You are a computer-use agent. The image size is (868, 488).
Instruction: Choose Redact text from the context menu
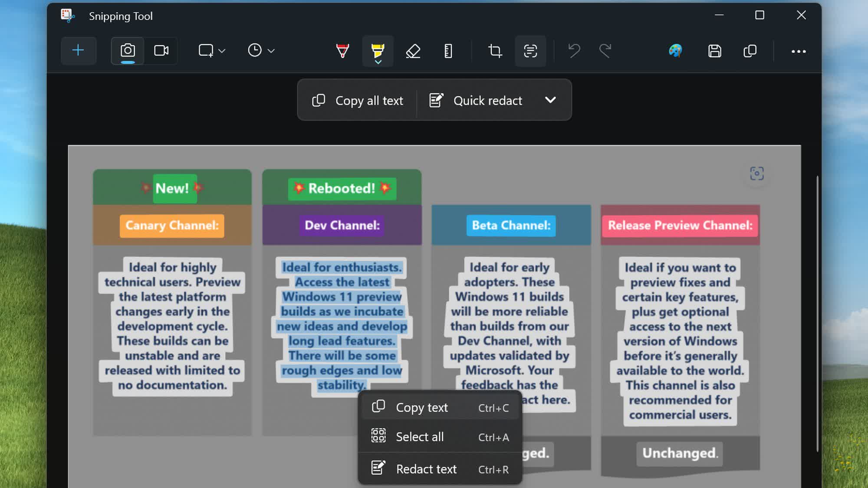(440, 469)
